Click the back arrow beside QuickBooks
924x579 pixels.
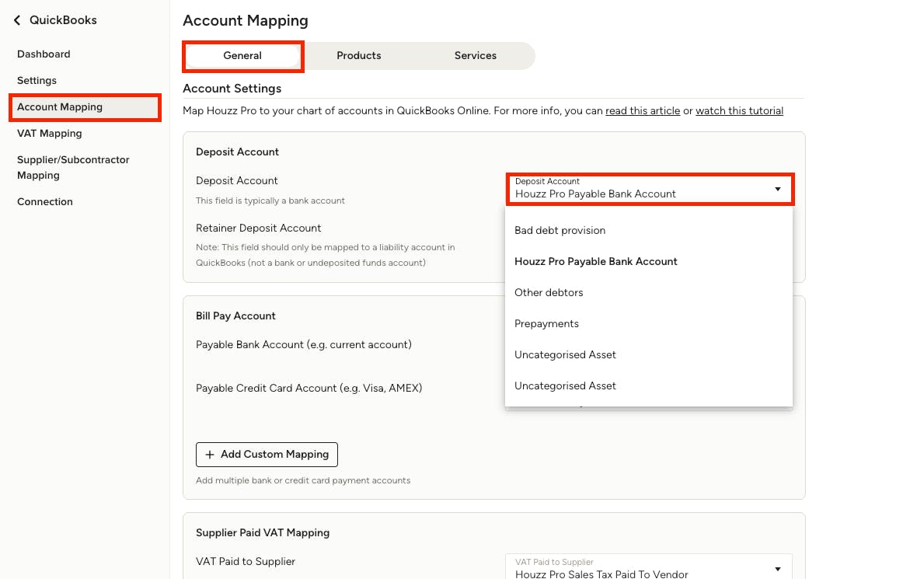17,21
